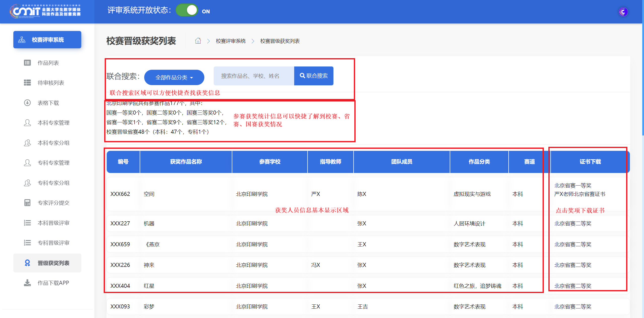
Task: Select category 人居环境设计 cell
Action: point(469,224)
